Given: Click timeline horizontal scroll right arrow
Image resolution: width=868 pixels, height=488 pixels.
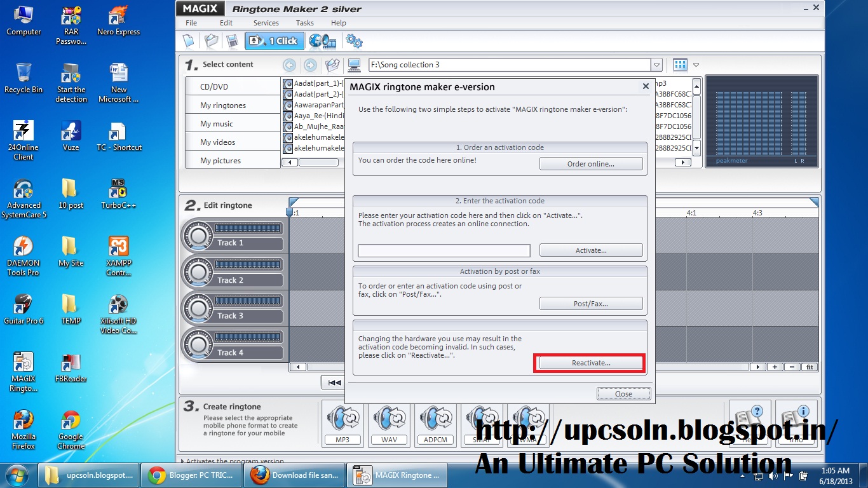Looking at the screenshot, I should (x=757, y=367).
